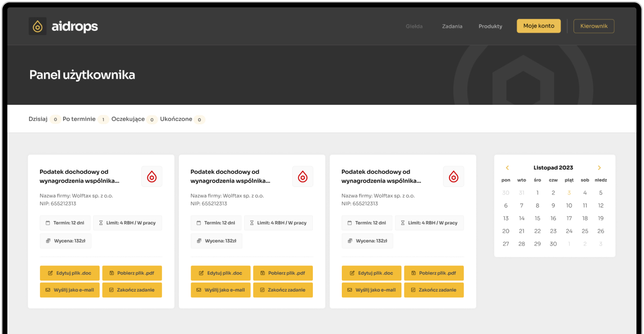
Task: Switch to the Po terminie tab
Action: (79, 119)
